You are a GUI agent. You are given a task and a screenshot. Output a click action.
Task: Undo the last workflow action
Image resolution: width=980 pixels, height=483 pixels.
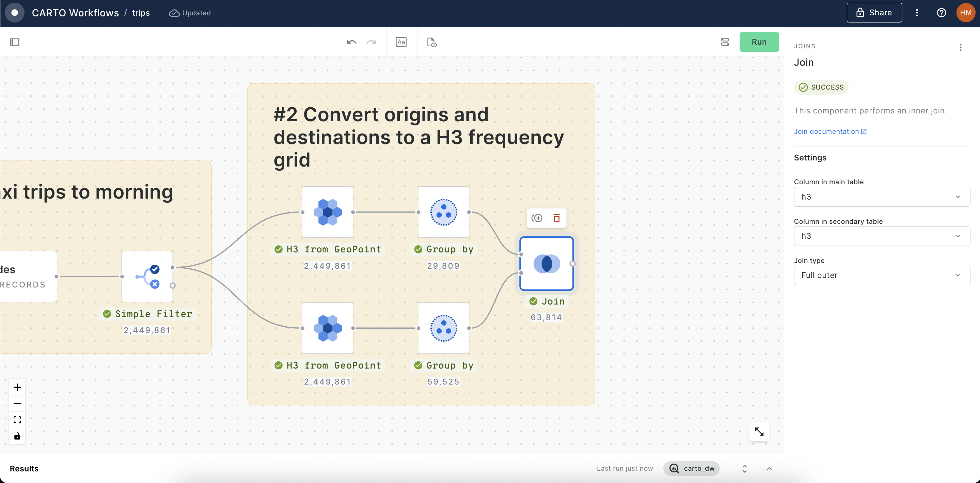(351, 42)
